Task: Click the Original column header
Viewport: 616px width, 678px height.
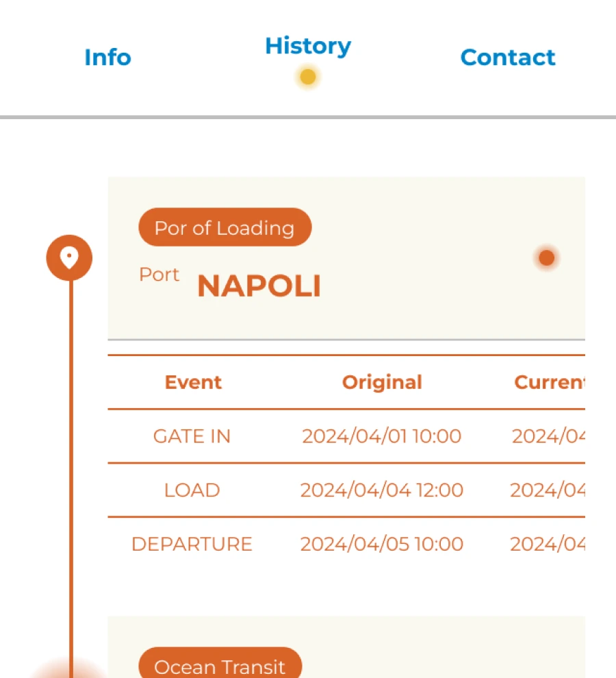Action: click(x=382, y=382)
